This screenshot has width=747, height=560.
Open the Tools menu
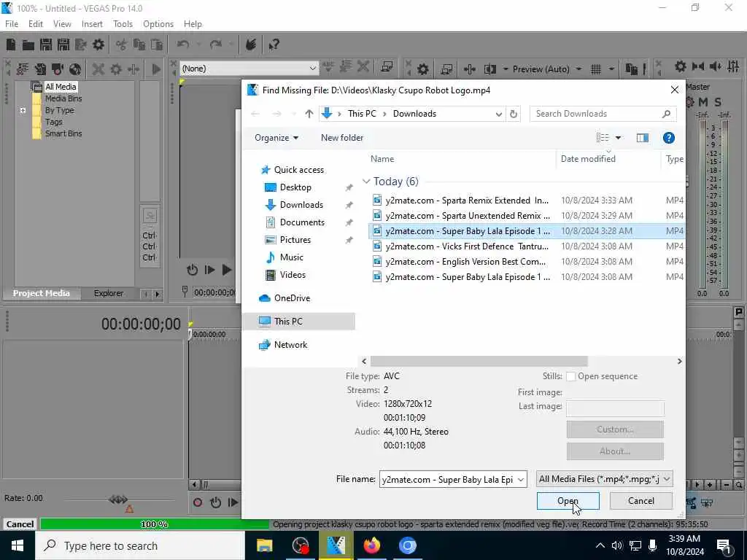123,24
